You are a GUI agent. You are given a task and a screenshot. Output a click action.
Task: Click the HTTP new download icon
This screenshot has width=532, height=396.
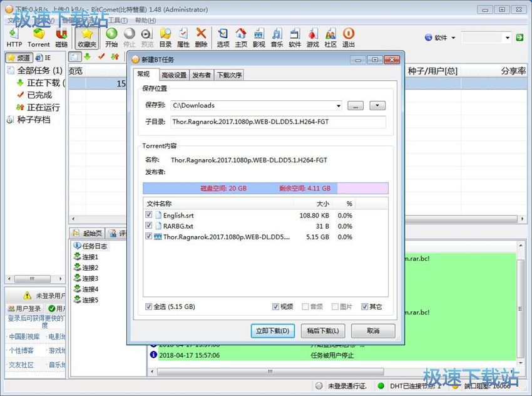click(14, 38)
